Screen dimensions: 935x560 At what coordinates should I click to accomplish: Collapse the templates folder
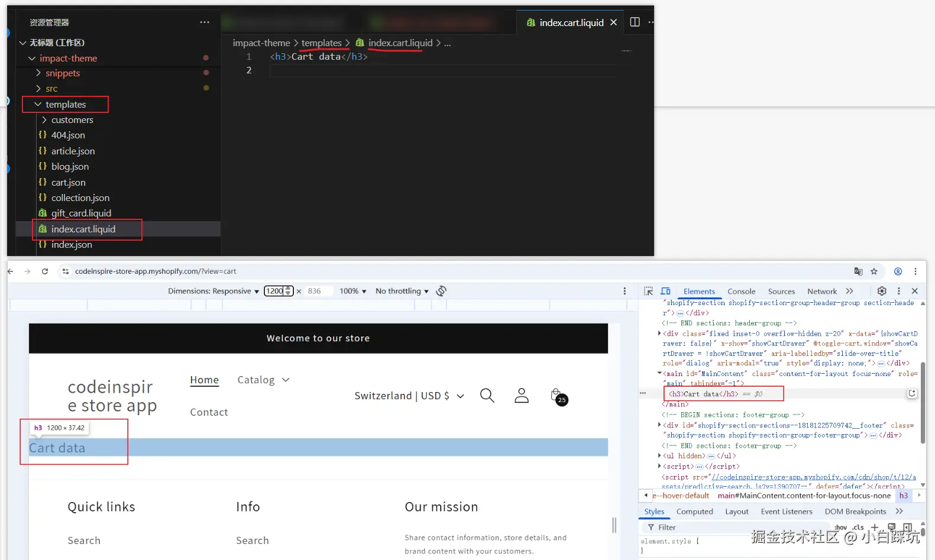click(x=38, y=104)
